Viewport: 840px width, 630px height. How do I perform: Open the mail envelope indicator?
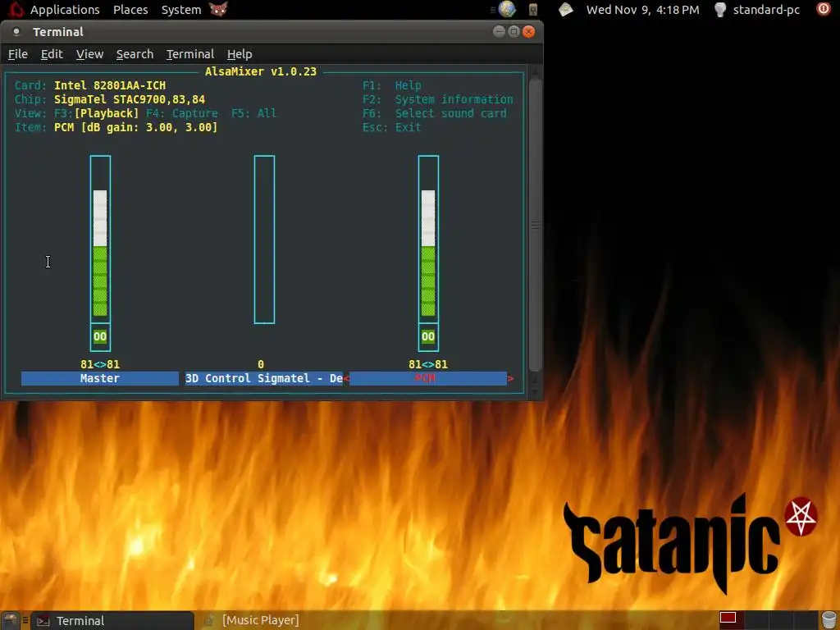click(x=565, y=9)
